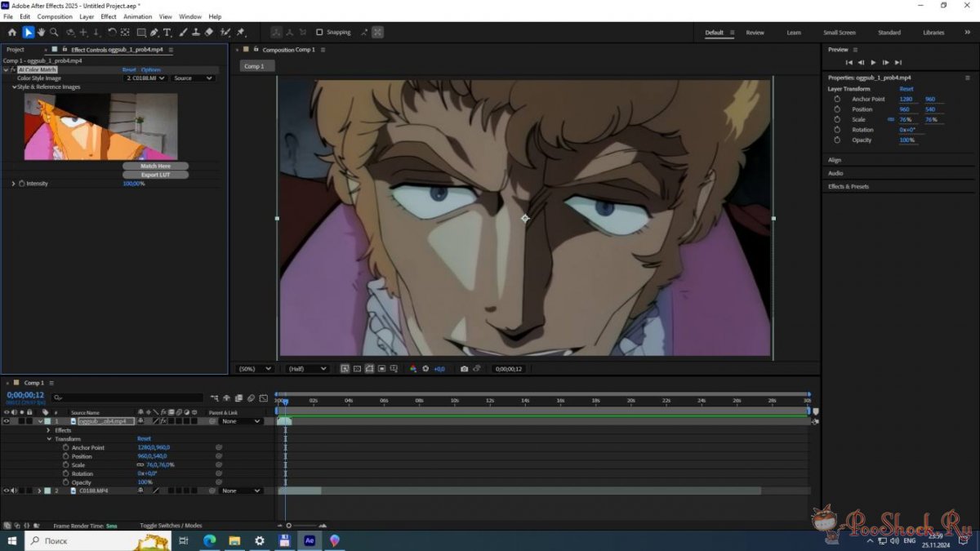This screenshot has height=551, width=980.
Task: Click the Composition Mini-Flowchart icon in timeline
Action: (215, 398)
